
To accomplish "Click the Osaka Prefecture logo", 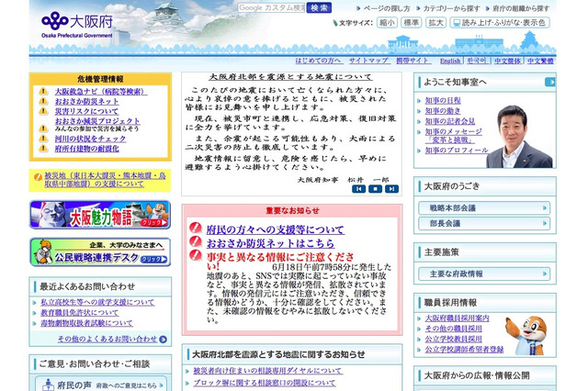I will point(77,25).
